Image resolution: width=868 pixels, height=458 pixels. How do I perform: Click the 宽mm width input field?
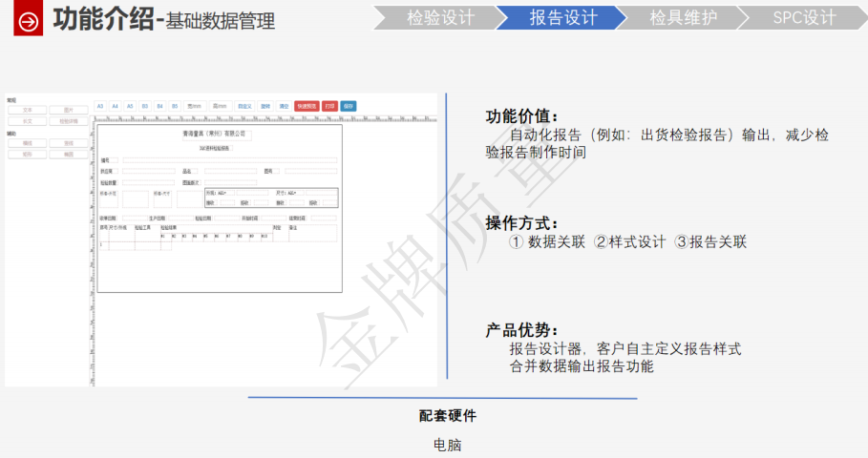pos(195,106)
